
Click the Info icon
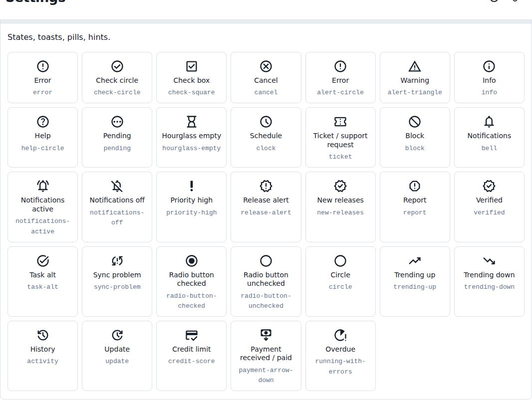pos(489,66)
